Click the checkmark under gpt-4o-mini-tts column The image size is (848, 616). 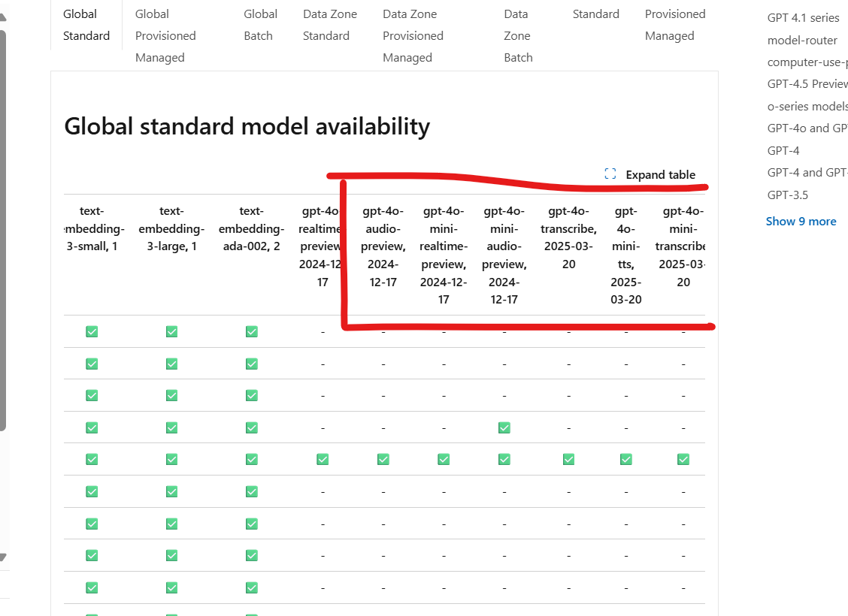(626, 459)
